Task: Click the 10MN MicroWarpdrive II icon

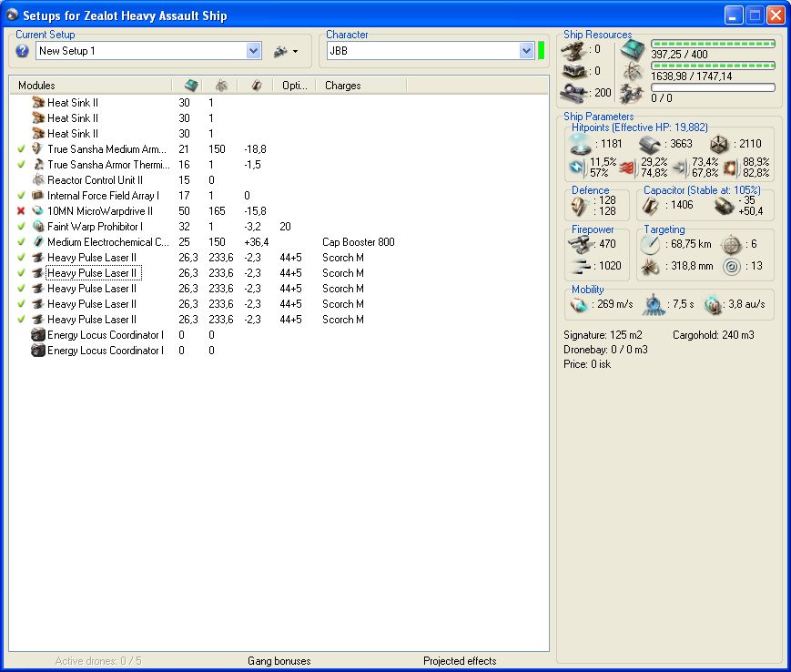Action: 38,211
